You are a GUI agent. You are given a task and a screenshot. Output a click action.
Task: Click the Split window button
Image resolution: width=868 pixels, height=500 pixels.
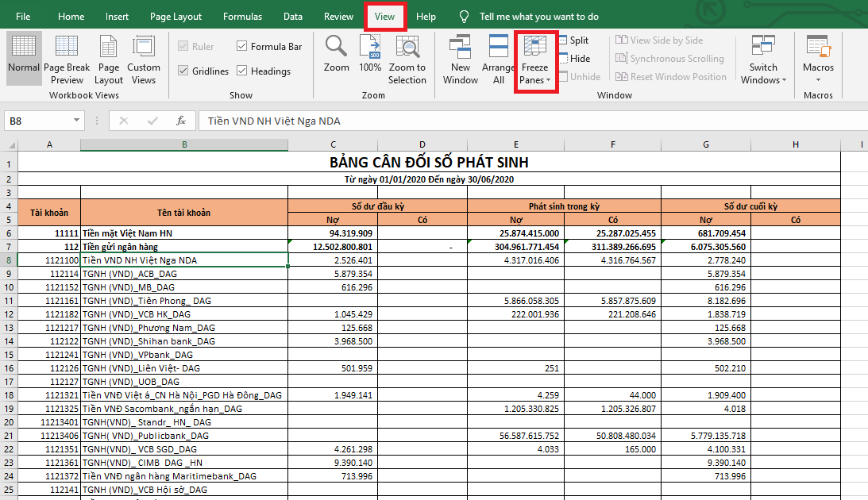click(573, 40)
